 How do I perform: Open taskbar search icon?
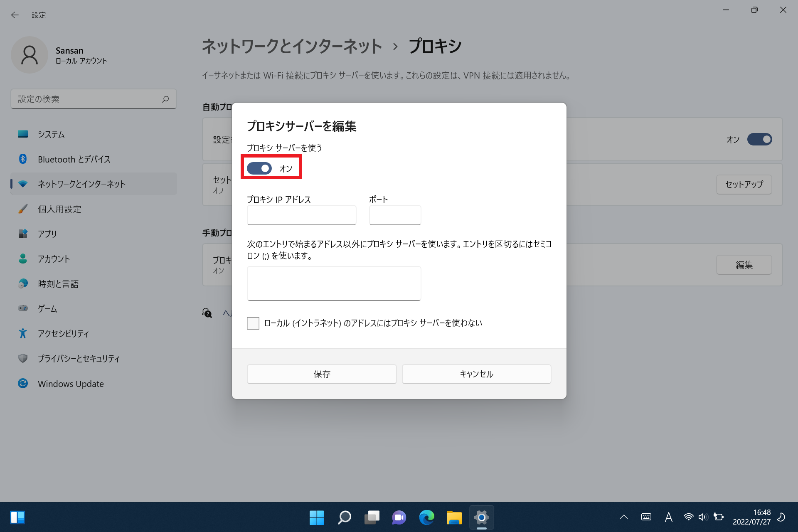coord(344,517)
